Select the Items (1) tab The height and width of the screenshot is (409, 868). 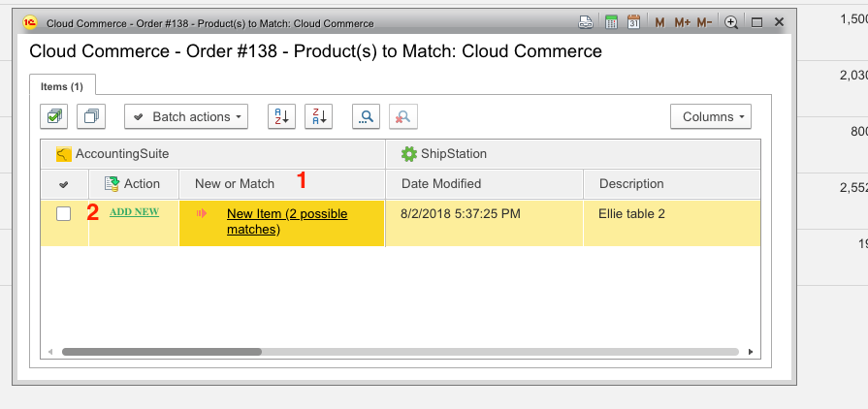[x=62, y=87]
